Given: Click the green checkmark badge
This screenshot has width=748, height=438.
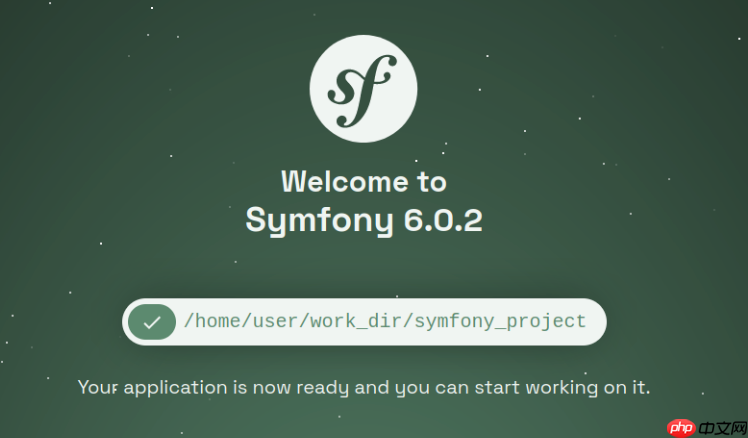Looking at the screenshot, I should [x=152, y=322].
